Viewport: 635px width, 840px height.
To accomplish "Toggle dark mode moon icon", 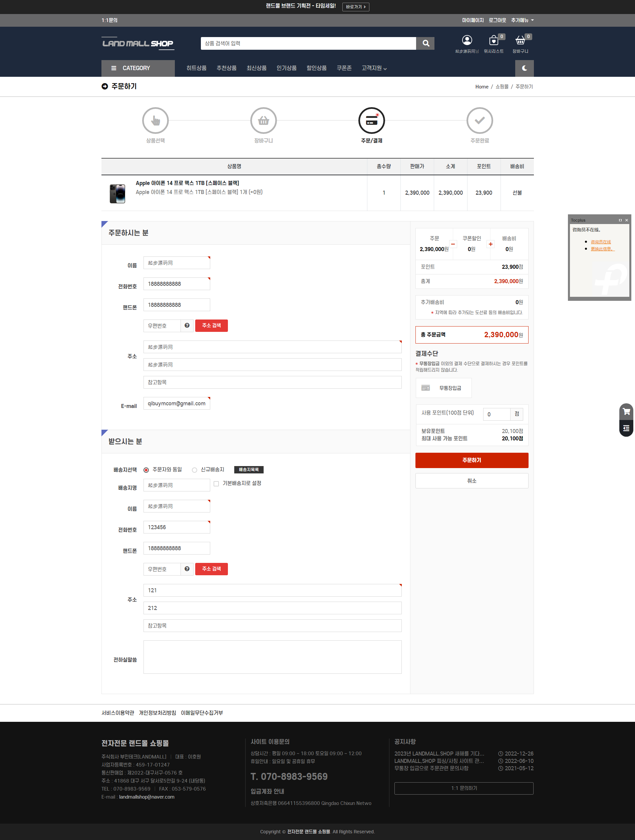I will coord(524,68).
